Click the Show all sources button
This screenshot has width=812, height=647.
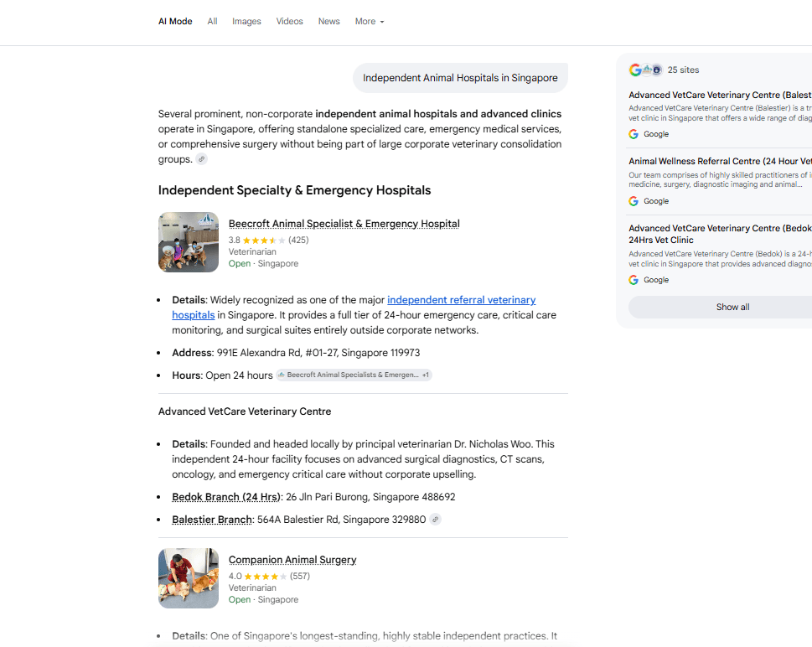(x=721, y=307)
